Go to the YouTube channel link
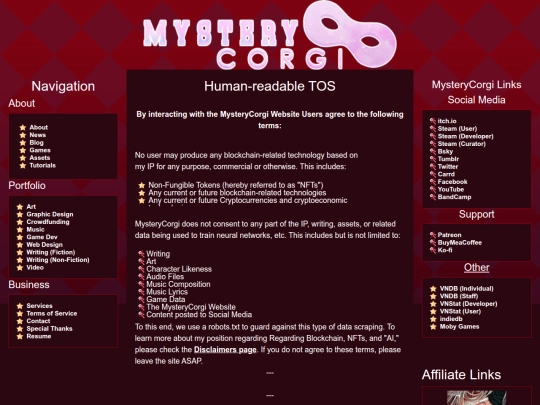Viewport: 540px width, 405px height. [x=451, y=189]
